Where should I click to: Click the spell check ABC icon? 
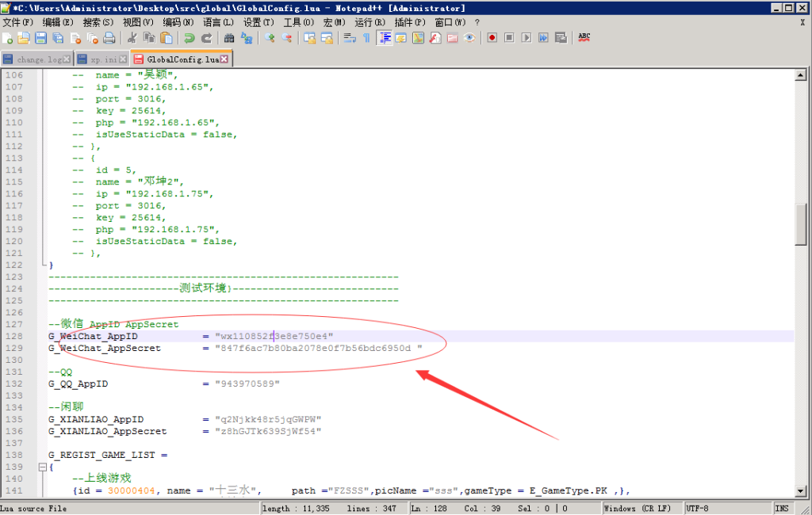pyautogui.click(x=584, y=37)
